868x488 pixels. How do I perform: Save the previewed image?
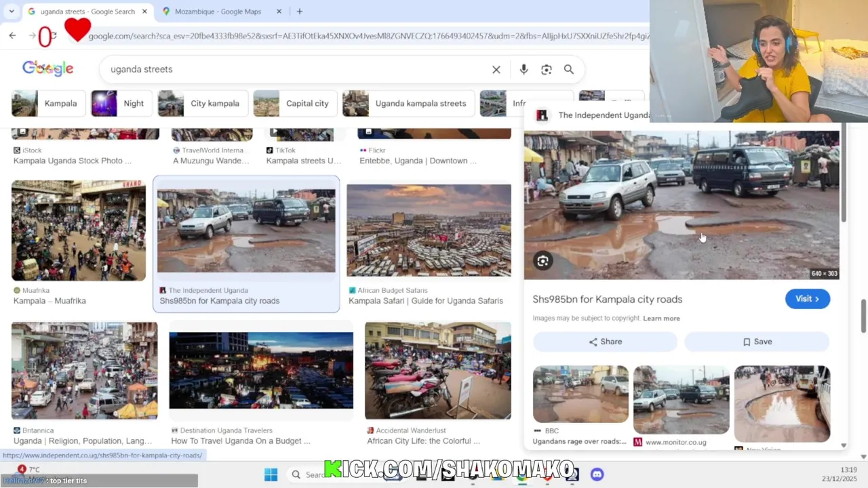(757, 342)
